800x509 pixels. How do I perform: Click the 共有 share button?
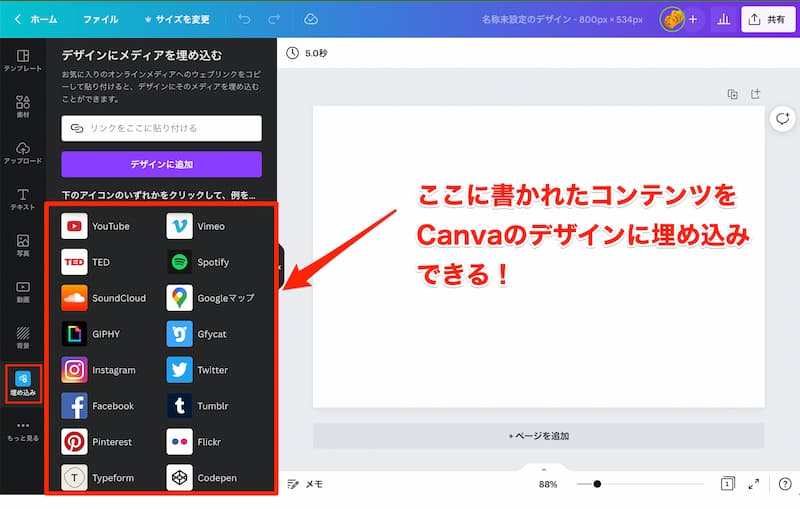(x=768, y=19)
